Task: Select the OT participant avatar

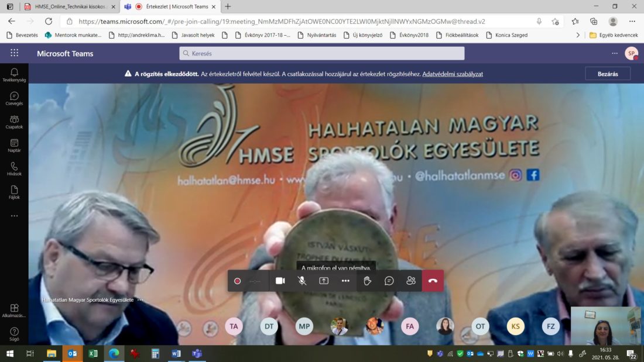Action: pos(480,326)
